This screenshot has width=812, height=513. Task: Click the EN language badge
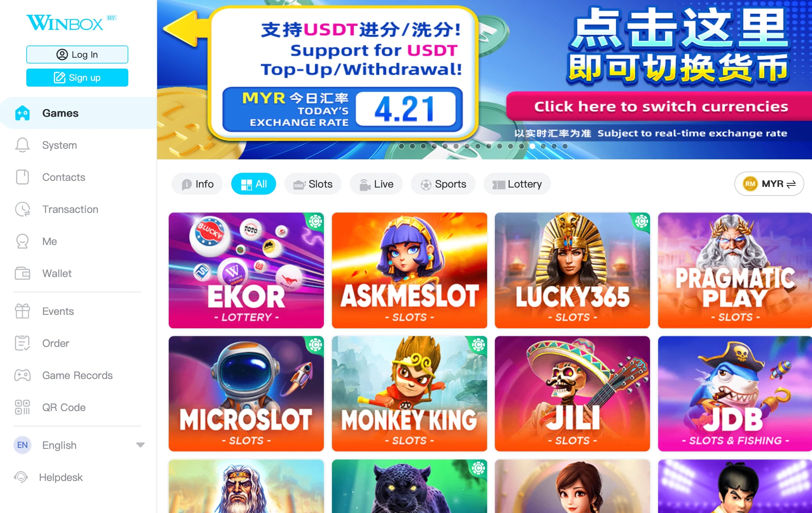pyautogui.click(x=22, y=445)
